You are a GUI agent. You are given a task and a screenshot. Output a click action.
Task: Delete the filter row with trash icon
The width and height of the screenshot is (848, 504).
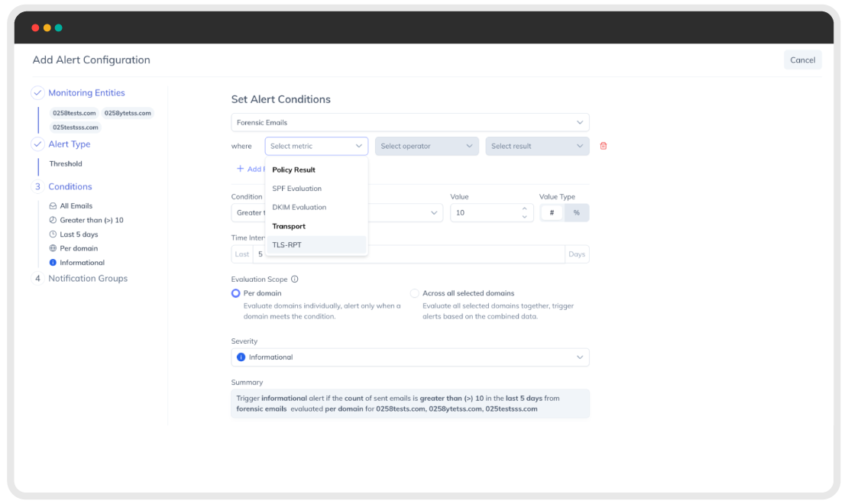[x=603, y=146]
